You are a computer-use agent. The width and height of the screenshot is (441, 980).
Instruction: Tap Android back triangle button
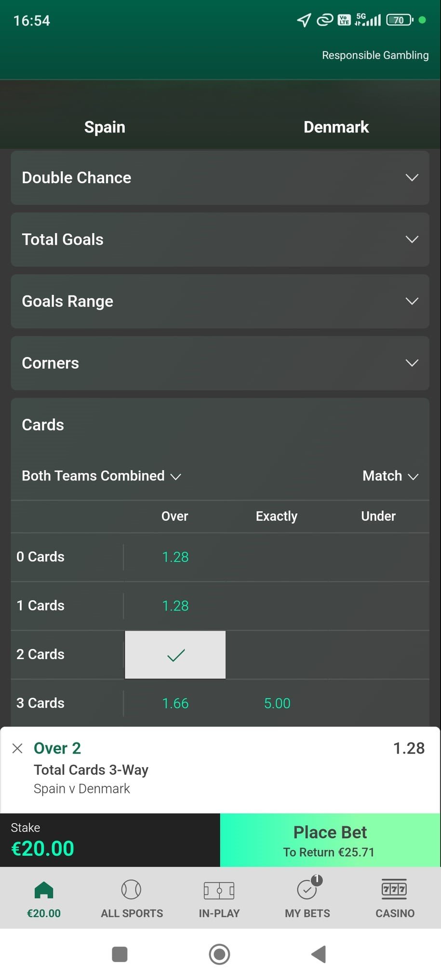[319, 954]
